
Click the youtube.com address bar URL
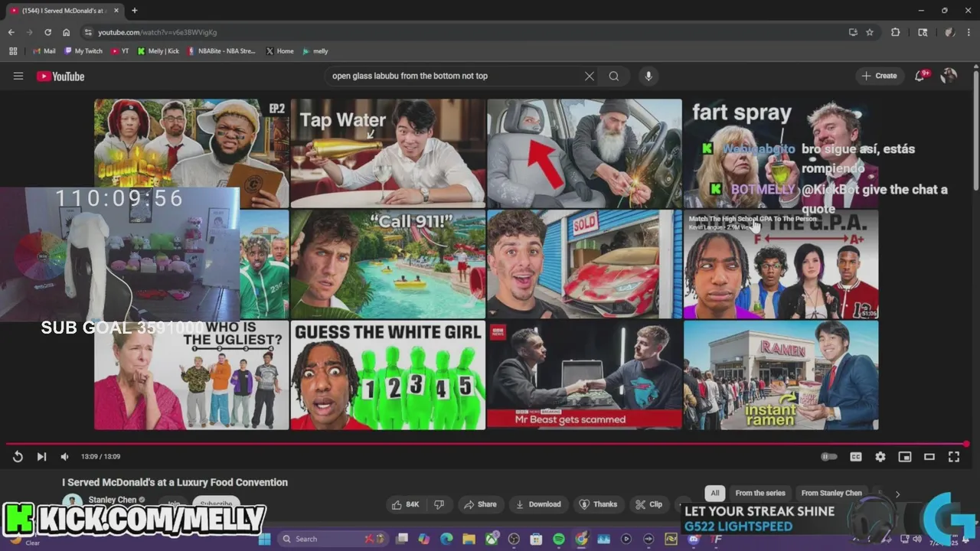point(157,32)
